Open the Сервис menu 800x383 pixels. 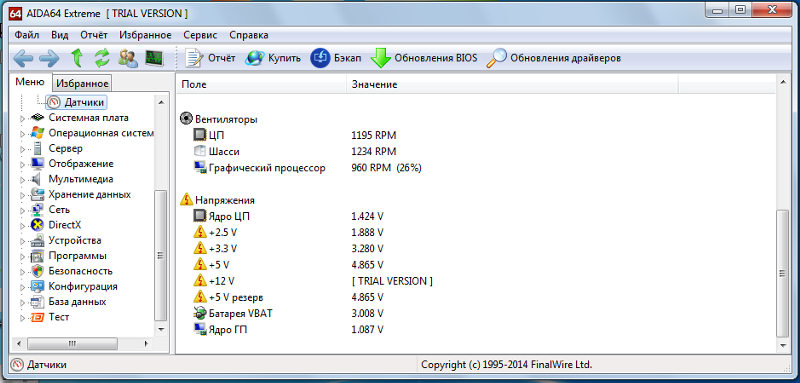click(201, 35)
